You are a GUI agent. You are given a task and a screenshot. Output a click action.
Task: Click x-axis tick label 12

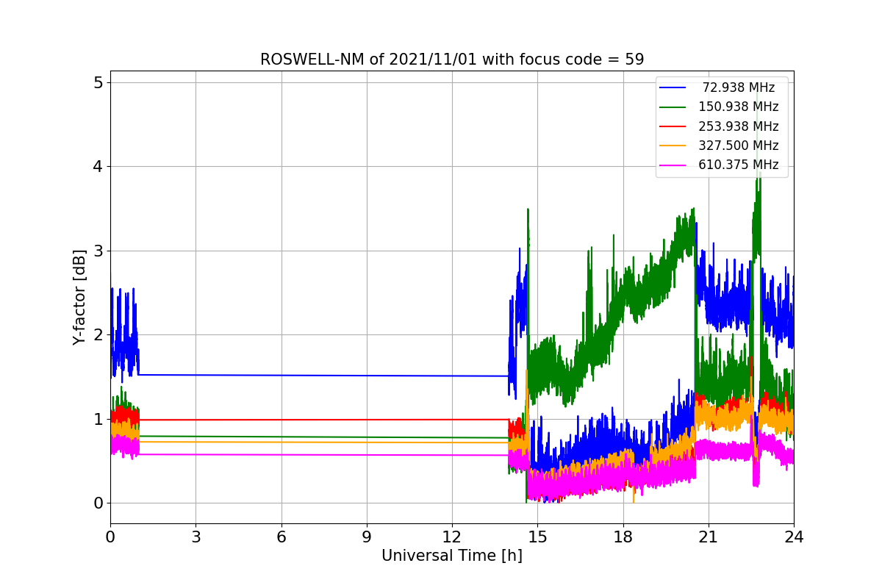[x=452, y=537]
